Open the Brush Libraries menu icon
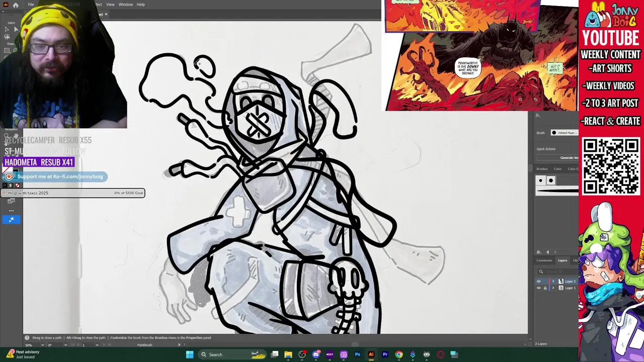 [539, 252]
